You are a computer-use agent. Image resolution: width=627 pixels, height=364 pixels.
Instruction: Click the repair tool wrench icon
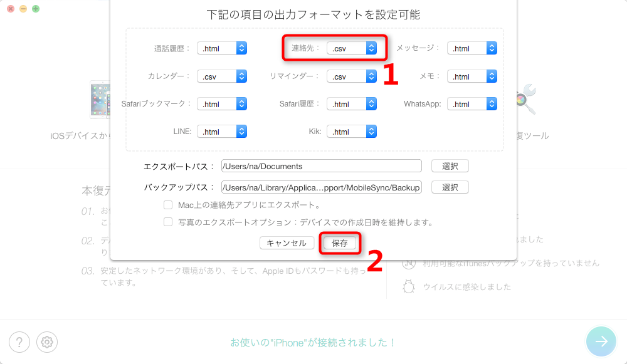[526, 99]
